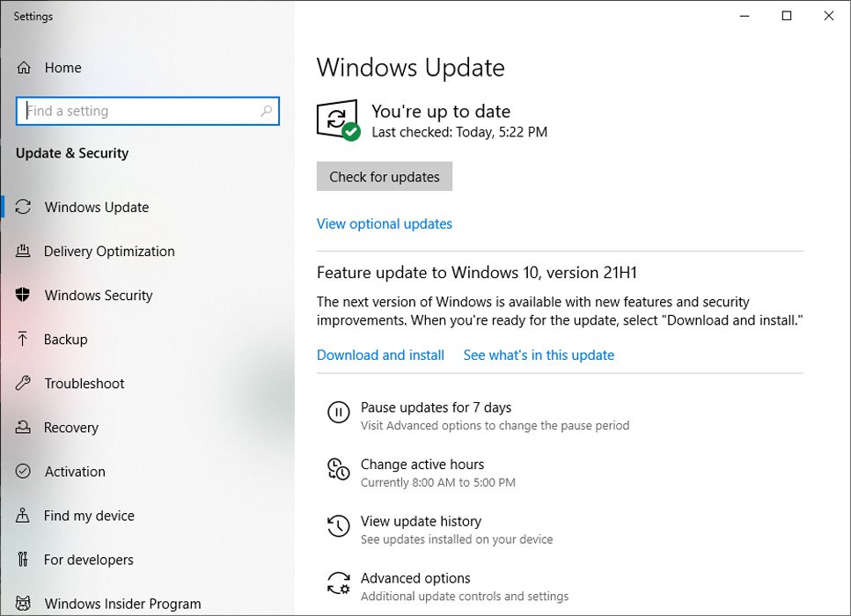This screenshot has width=851, height=616.
Task: Click the Windows Update page heading
Action: [411, 67]
